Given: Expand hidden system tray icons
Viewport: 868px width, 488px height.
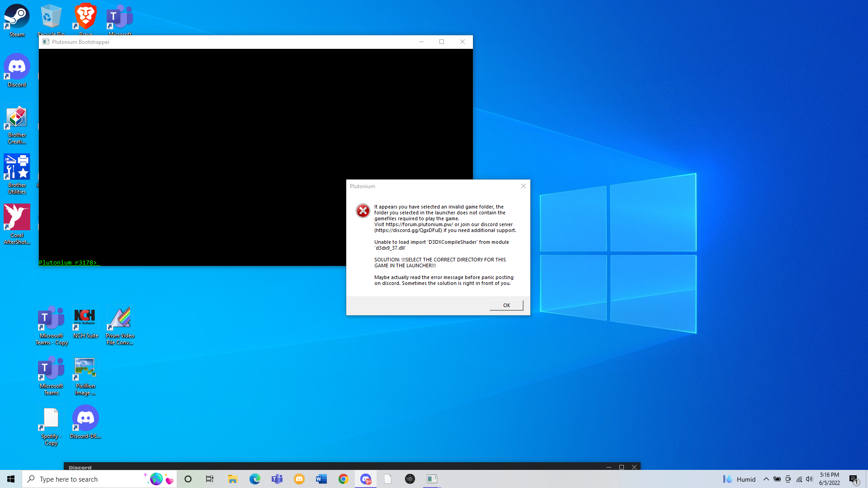Looking at the screenshot, I should (766, 479).
